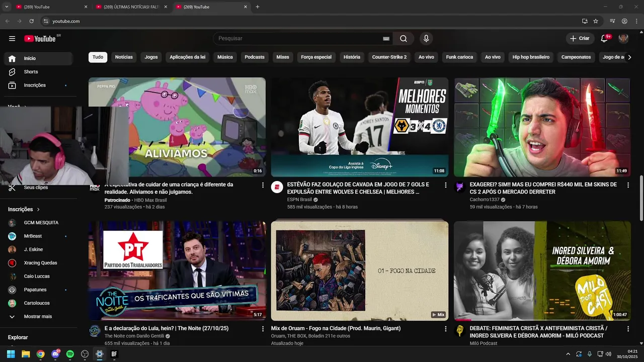This screenshot has height=362, width=644.
Task: Click the Criar button
Action: [579, 39]
